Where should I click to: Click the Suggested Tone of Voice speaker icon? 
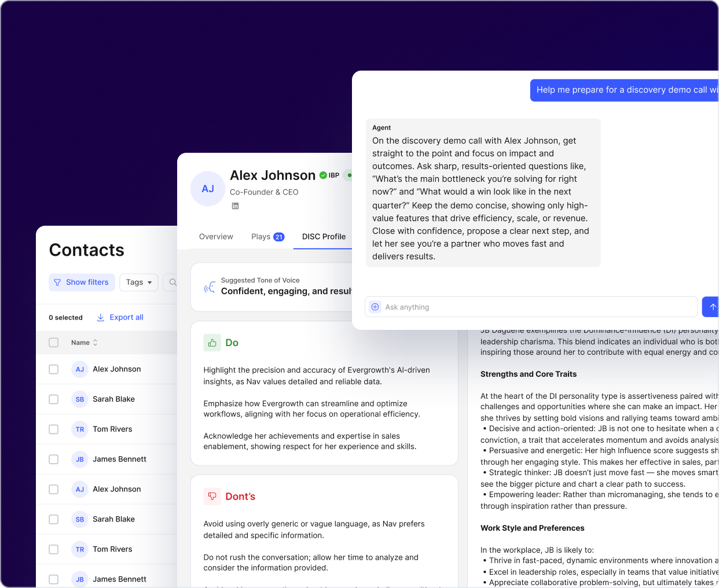click(x=209, y=287)
